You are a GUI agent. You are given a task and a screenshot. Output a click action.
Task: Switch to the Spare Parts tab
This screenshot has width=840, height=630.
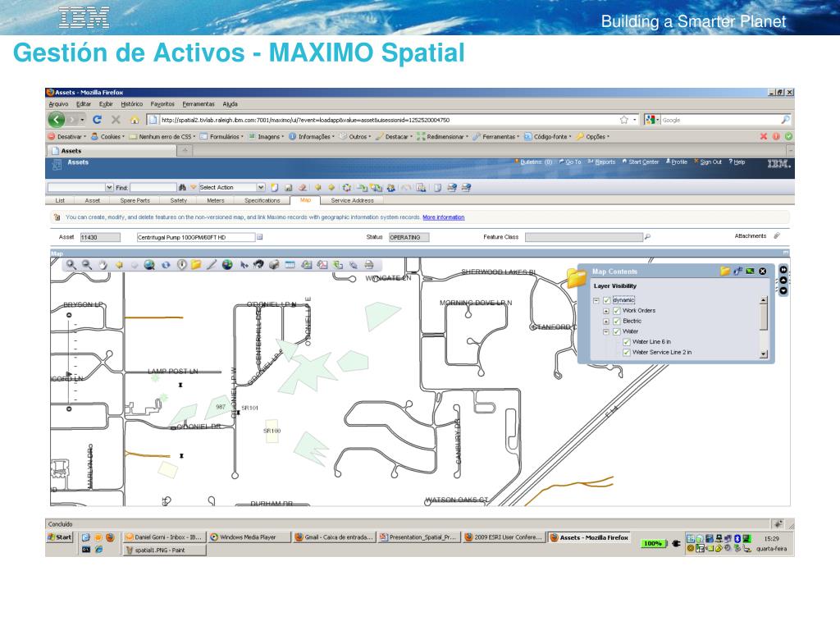135,200
